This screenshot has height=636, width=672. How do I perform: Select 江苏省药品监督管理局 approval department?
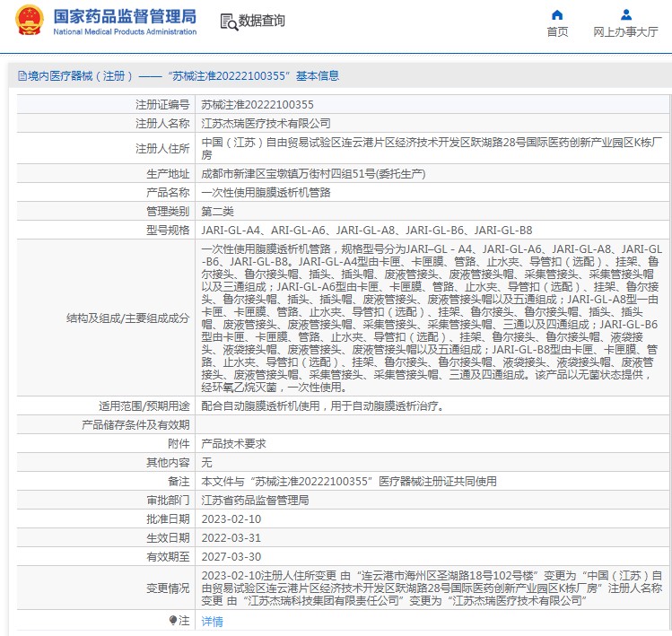tap(255, 501)
